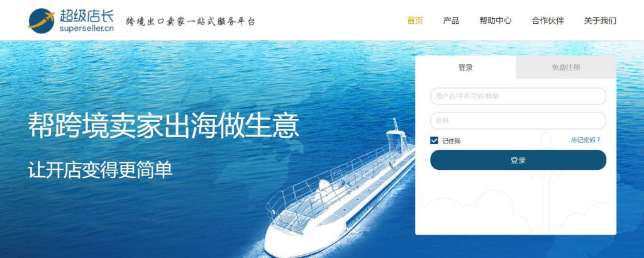
Task: Click the 让开店变得更简单 subtitle
Action: click(100, 170)
